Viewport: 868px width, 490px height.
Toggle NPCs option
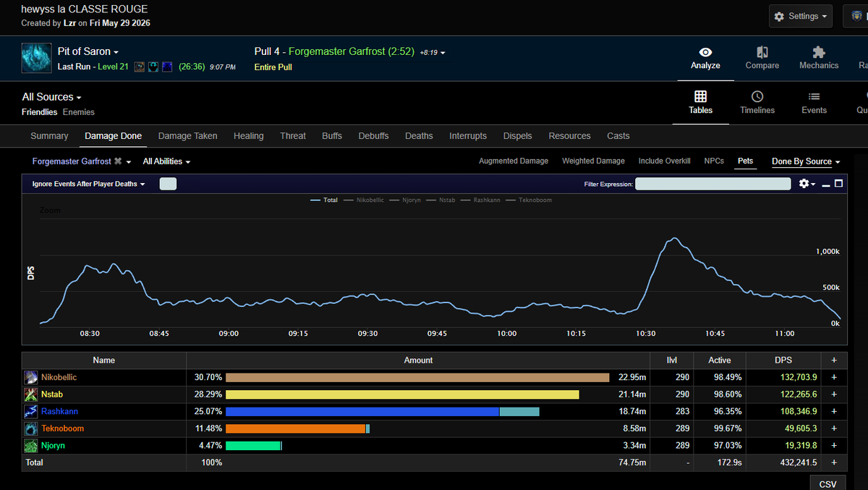point(714,161)
